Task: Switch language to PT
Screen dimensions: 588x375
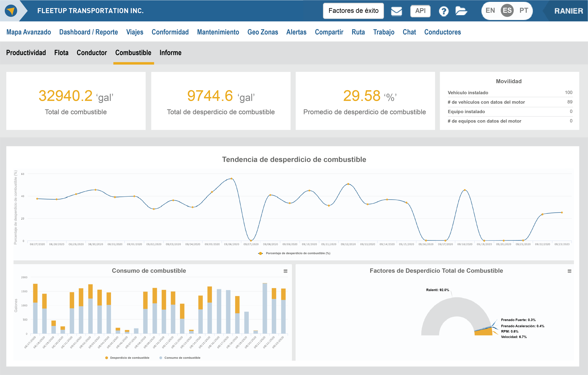Action: pos(524,11)
